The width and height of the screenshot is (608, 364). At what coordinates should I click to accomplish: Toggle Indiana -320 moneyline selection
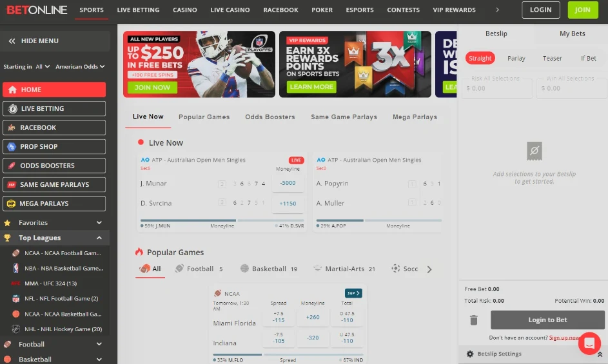(313, 338)
